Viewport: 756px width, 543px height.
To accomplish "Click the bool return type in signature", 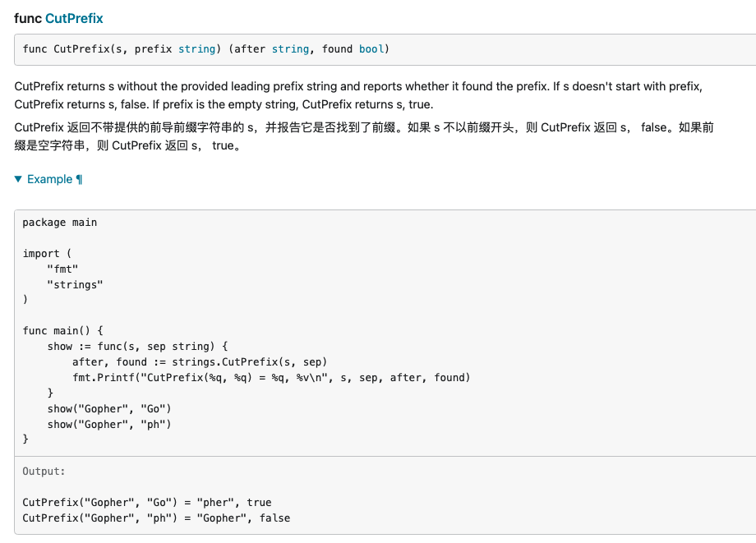I will [371, 49].
